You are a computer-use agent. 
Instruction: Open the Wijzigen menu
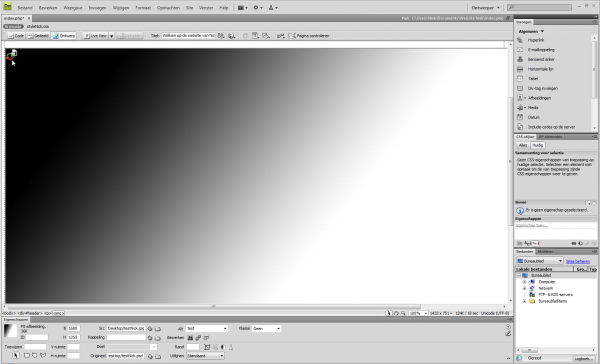[121, 8]
